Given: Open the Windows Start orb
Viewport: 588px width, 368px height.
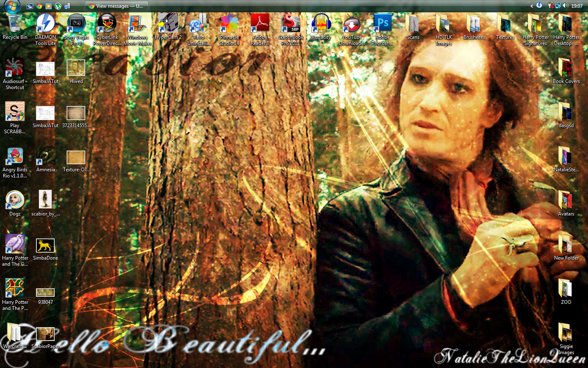Looking at the screenshot, I should (11, 6).
